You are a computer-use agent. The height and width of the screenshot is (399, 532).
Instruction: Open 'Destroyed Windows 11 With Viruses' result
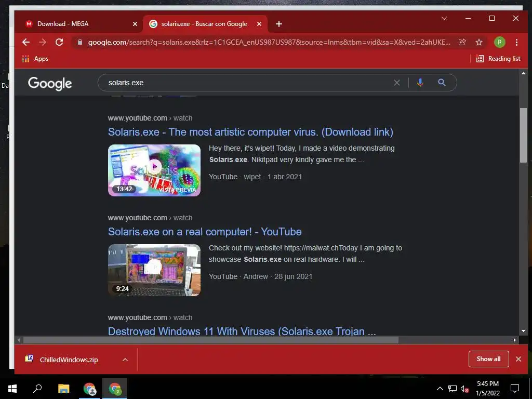242,331
